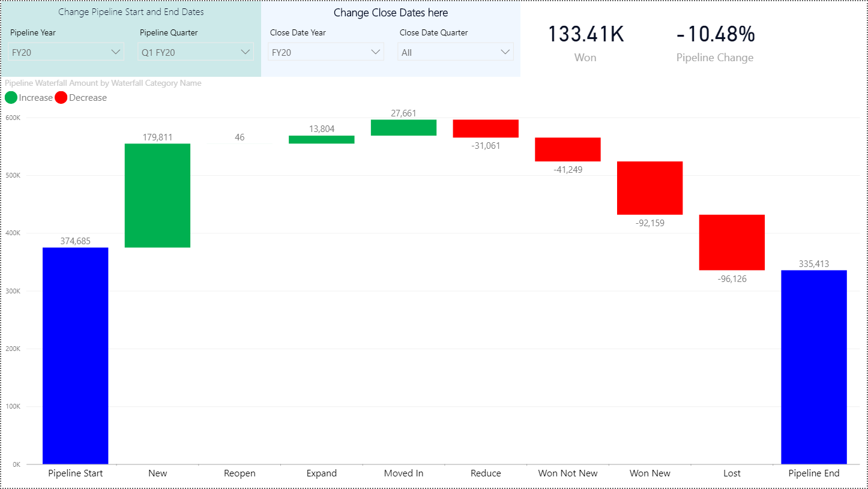Image resolution: width=868 pixels, height=489 pixels.
Task: Click the red Decrease legend marker
Action: 61,98
